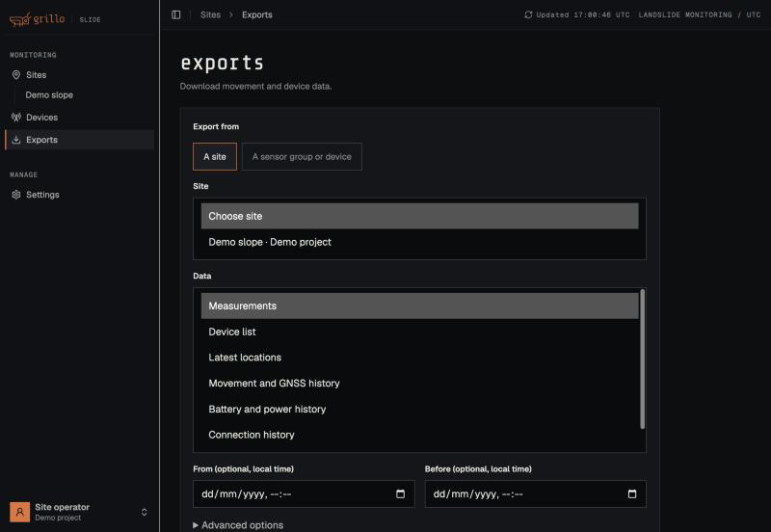Viewport: 771px width, 532px height.
Task: Open calendar picker for From date
Action: point(400,493)
